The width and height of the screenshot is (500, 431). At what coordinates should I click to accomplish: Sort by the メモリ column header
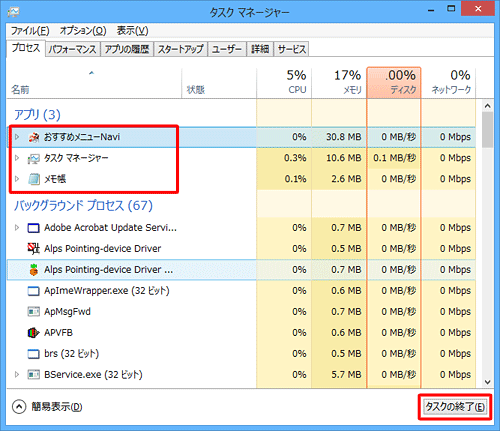tap(339, 83)
